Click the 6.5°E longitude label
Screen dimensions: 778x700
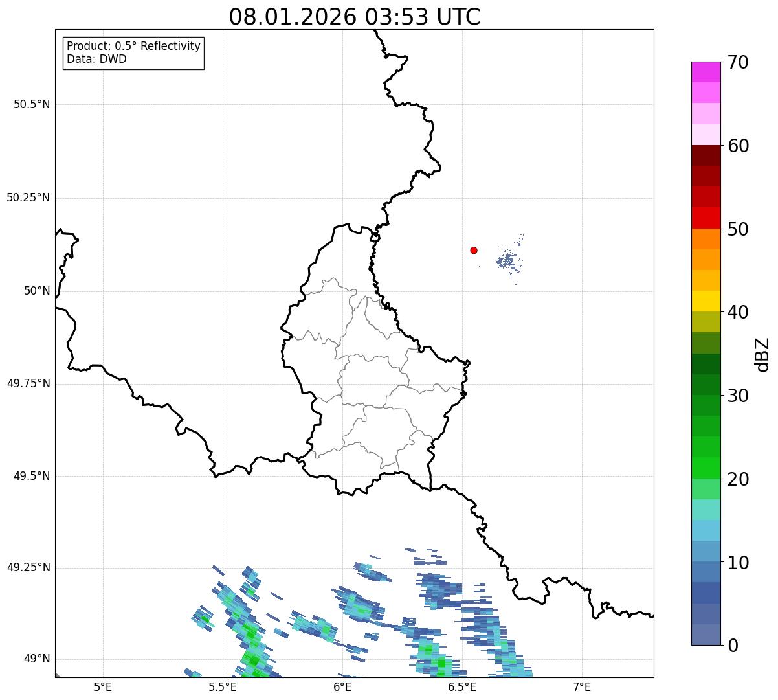click(x=463, y=687)
